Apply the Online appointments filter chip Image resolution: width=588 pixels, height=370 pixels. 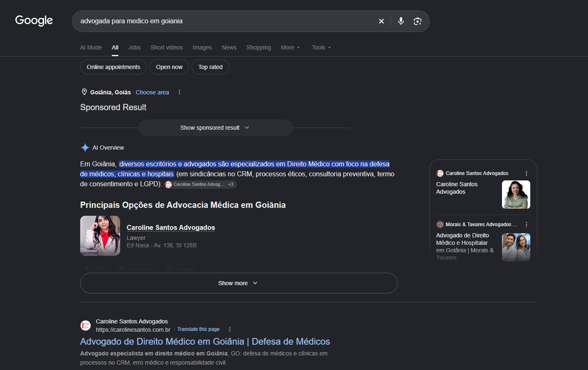coord(113,67)
